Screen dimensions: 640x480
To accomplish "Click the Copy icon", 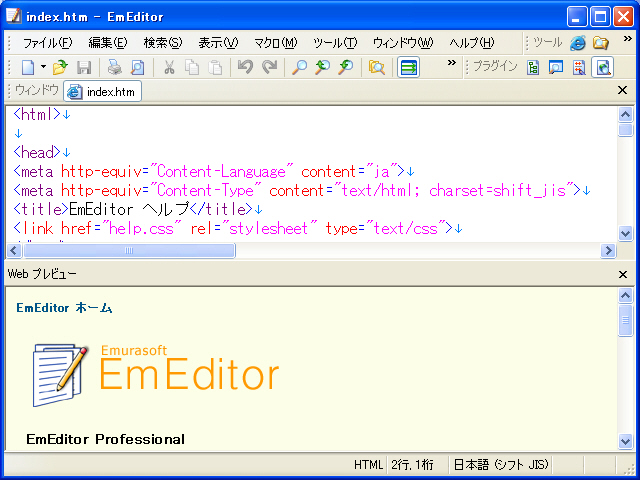I will point(192,67).
